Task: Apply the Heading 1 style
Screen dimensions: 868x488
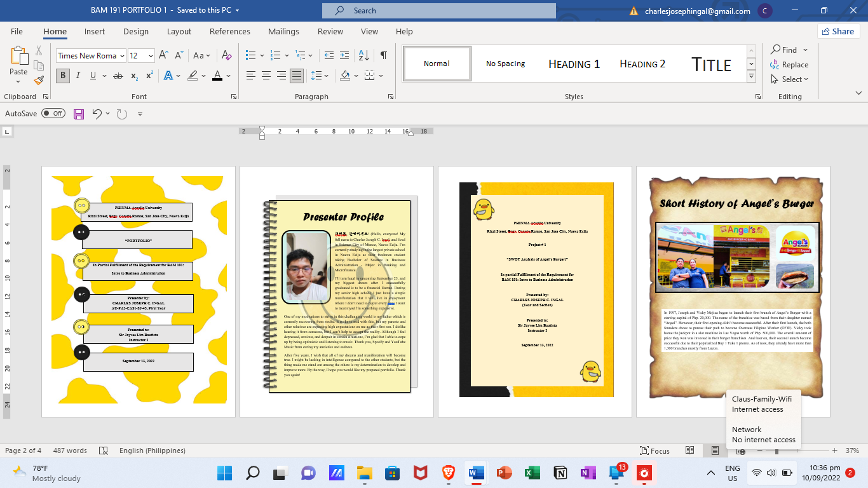Action: tap(574, 64)
